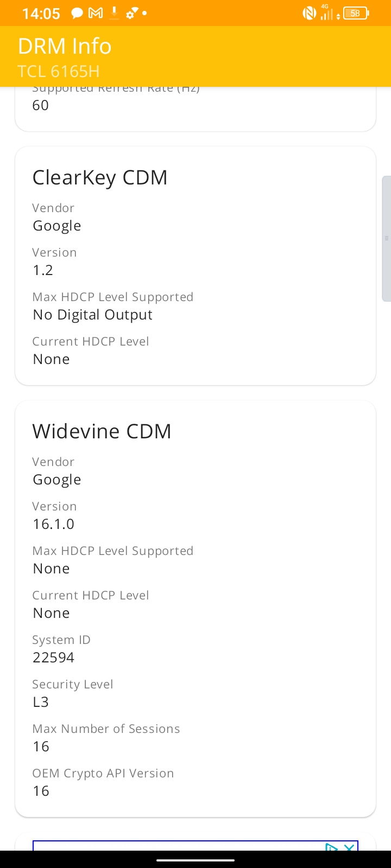Tap the Widevine Security Level L3 value
391x868 pixels.
click(x=41, y=702)
